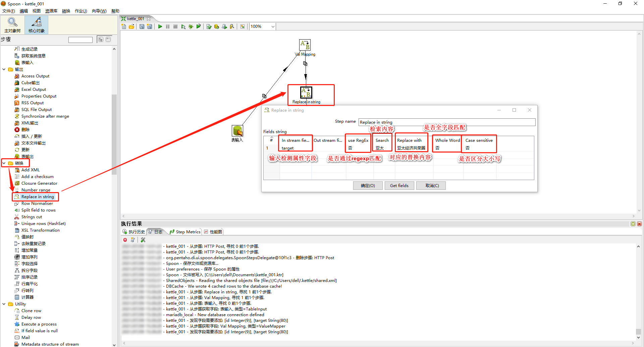This screenshot has width=644, height=347.
Task: Open an existing transformation file
Action: click(x=131, y=26)
